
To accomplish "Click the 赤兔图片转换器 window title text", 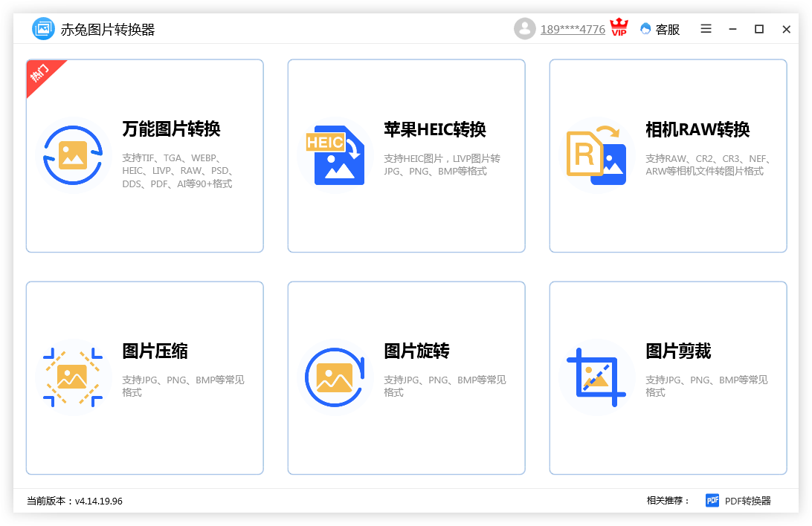I will tap(108, 30).
